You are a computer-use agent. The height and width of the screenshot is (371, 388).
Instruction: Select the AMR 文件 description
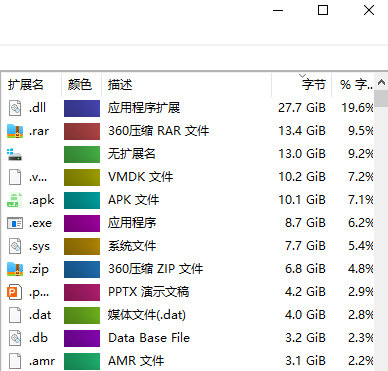pos(136,361)
